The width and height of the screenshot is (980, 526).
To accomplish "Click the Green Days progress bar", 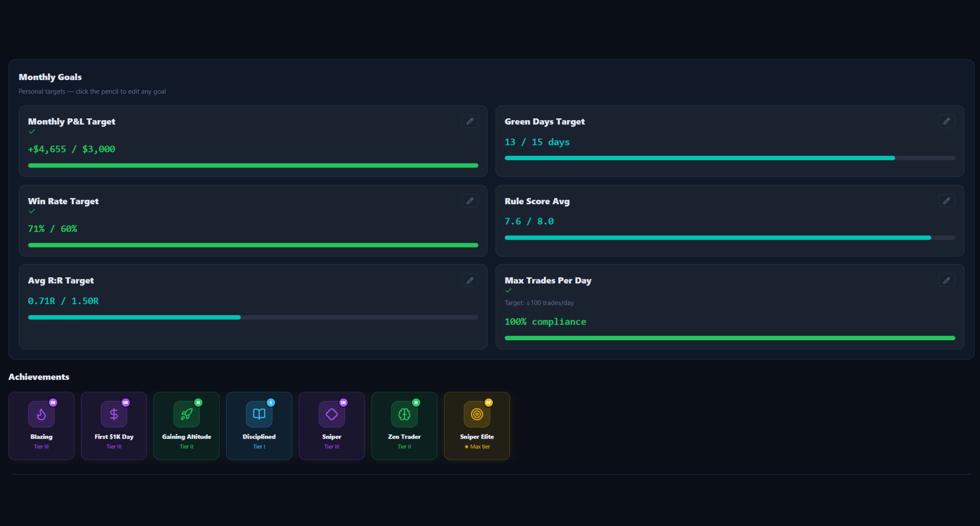I will [730, 158].
